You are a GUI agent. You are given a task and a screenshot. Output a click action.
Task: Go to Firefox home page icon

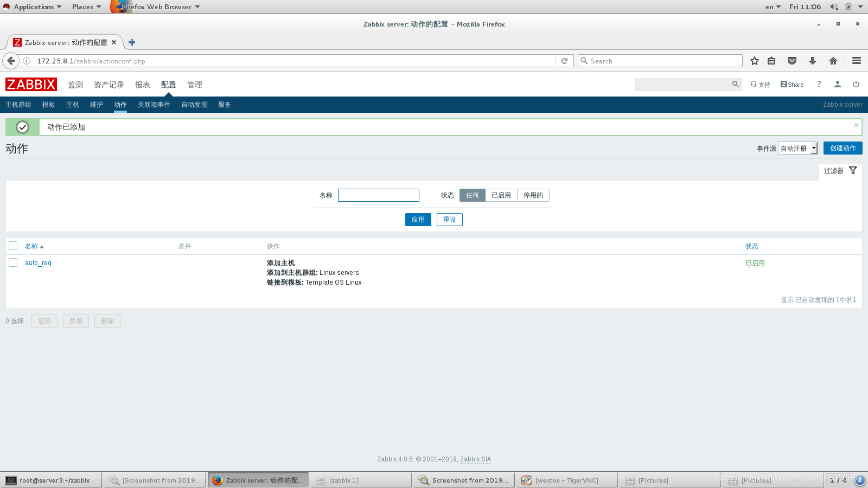(x=833, y=61)
